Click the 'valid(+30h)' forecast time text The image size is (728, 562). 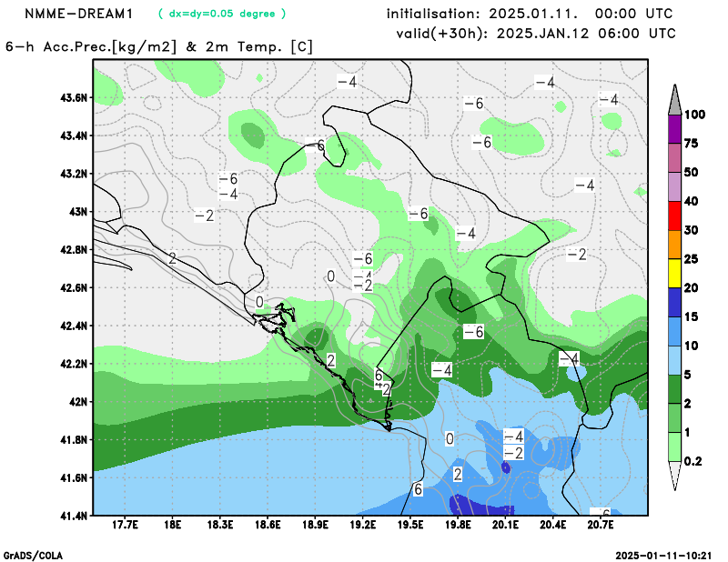[x=536, y=34]
